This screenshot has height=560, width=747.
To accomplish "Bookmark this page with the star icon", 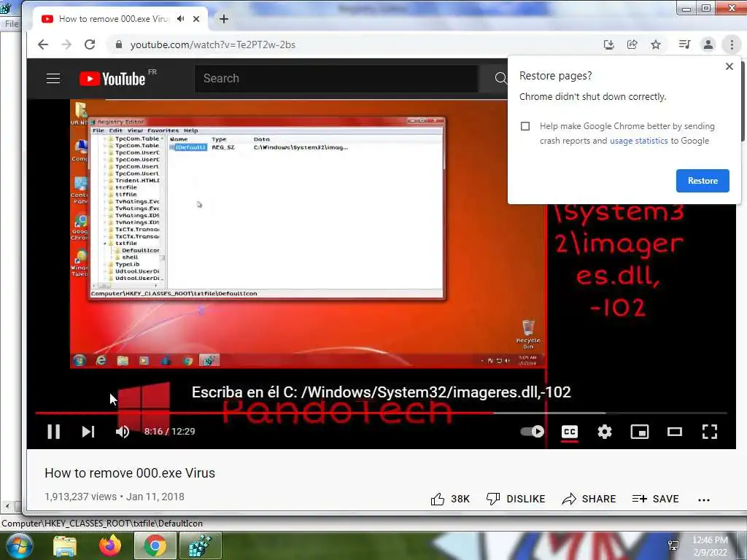I will tap(656, 44).
